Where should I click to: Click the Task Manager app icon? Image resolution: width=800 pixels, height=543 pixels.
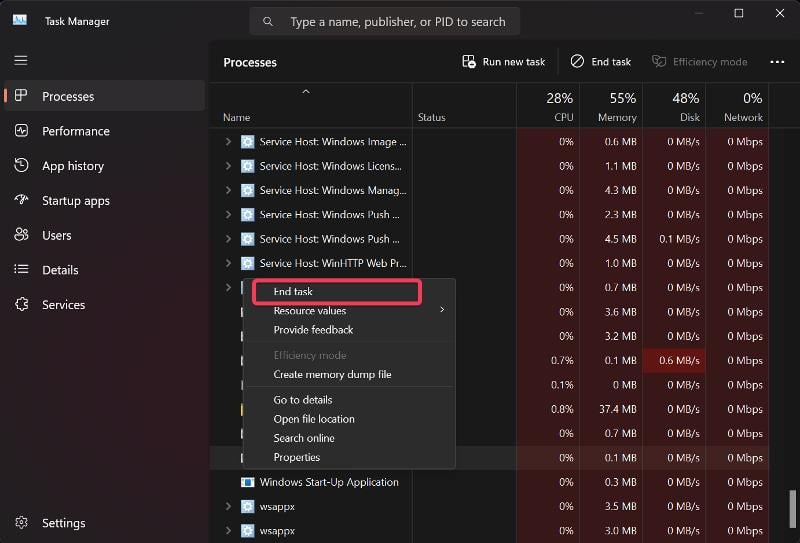[20, 20]
